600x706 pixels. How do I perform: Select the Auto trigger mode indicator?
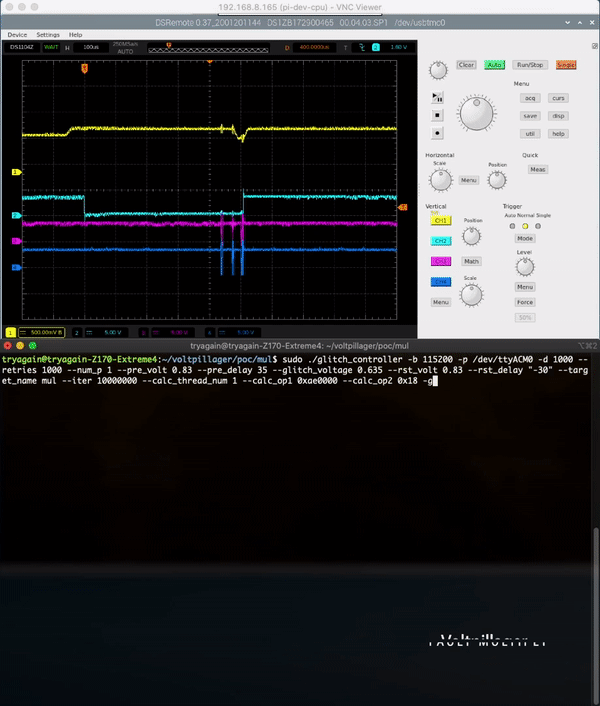point(512,226)
